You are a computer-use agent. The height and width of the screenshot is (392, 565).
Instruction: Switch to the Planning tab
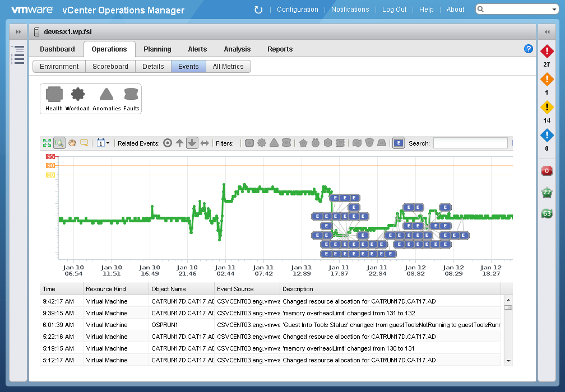158,49
